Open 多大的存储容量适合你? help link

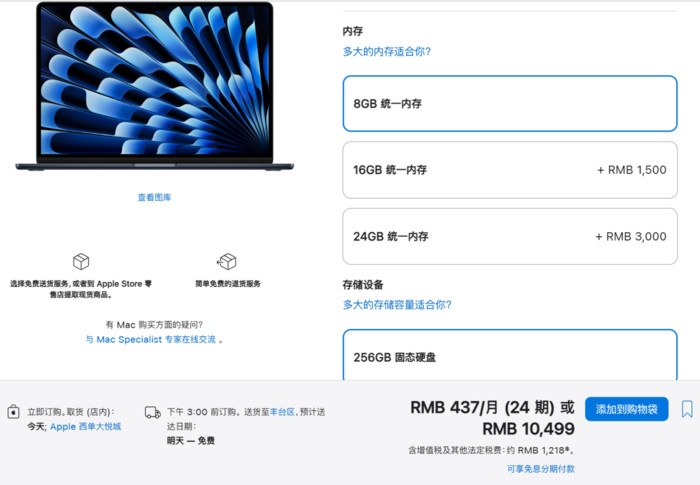(x=397, y=305)
